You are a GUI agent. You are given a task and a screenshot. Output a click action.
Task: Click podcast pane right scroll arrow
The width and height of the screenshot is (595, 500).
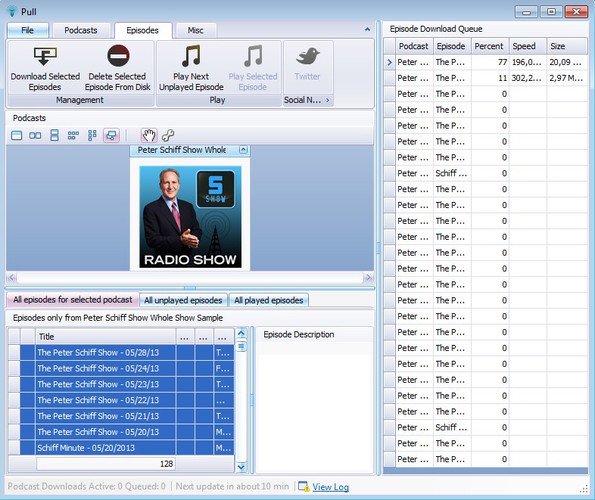[x=367, y=278]
